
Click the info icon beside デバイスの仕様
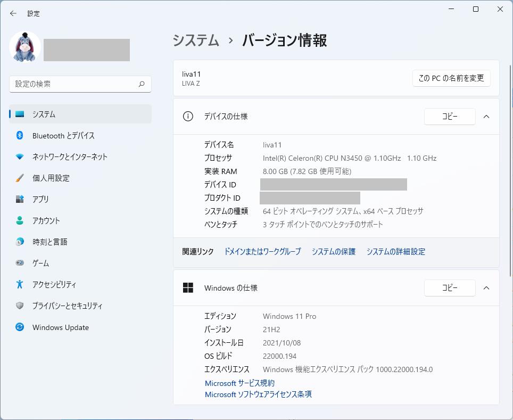[x=188, y=116]
